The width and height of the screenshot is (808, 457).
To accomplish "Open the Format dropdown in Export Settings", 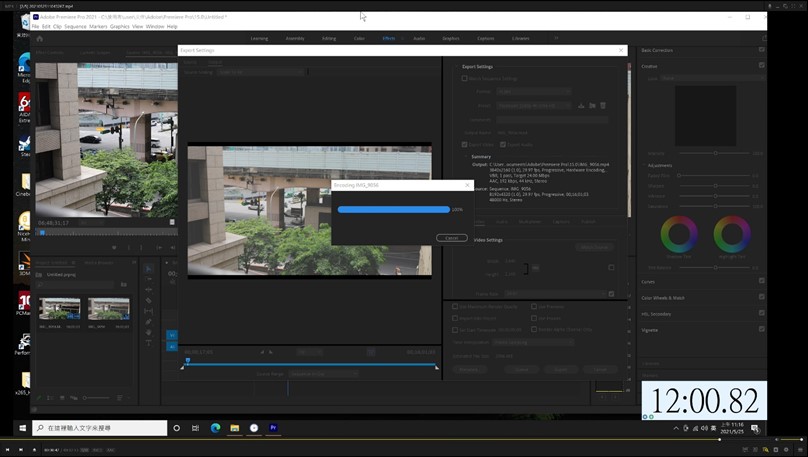I will pyautogui.click(x=533, y=91).
